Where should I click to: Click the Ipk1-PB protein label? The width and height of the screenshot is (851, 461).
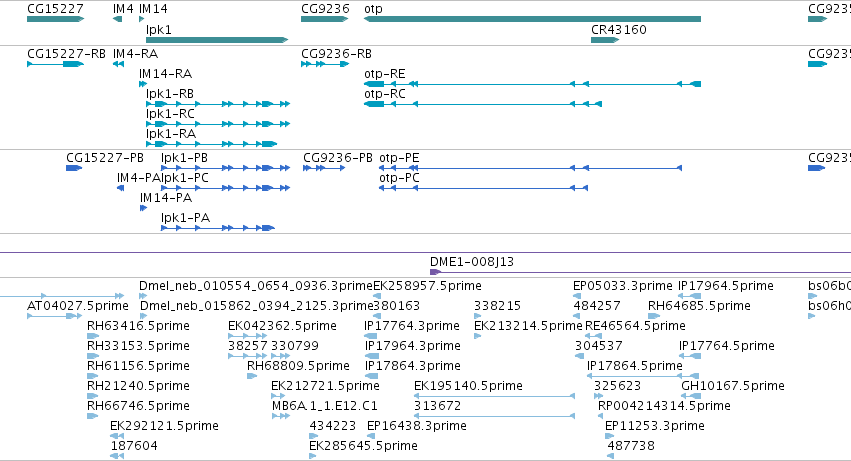click(x=185, y=158)
